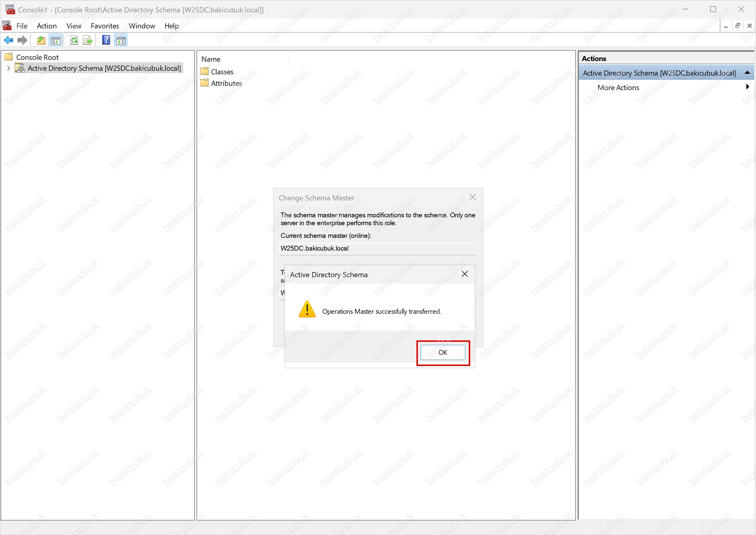This screenshot has height=535, width=756.
Task: Click the Classes folder icon
Action: click(204, 71)
